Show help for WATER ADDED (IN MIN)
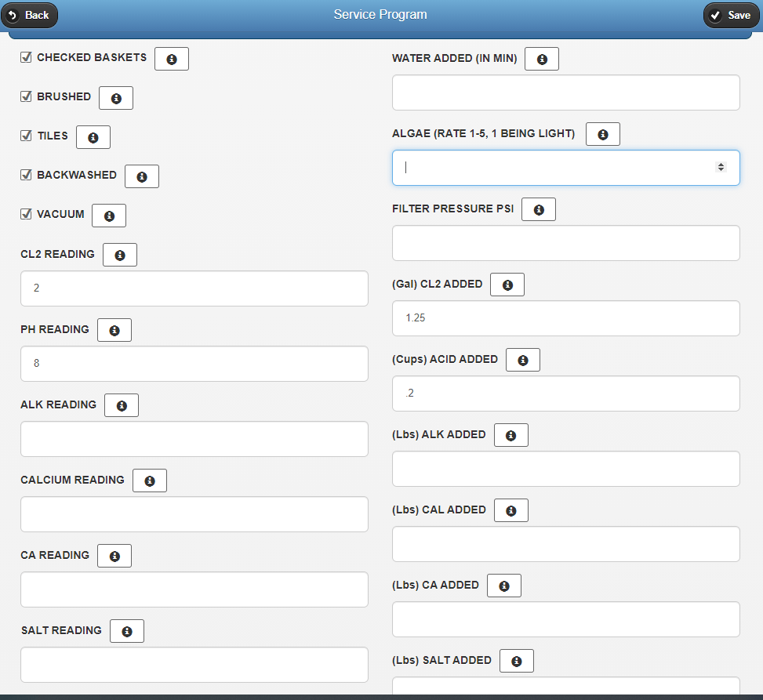This screenshot has width=763, height=700. tap(541, 58)
